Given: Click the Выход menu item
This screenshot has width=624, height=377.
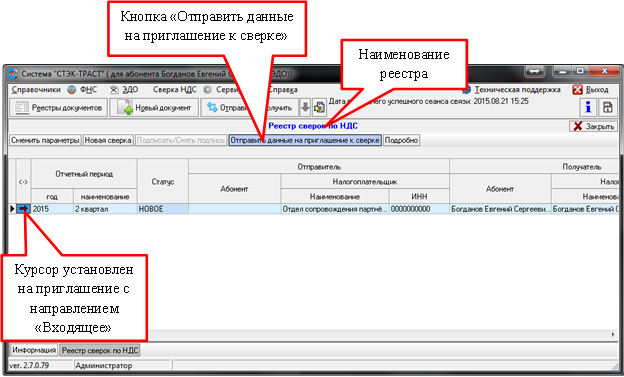Looking at the screenshot, I should [x=597, y=90].
